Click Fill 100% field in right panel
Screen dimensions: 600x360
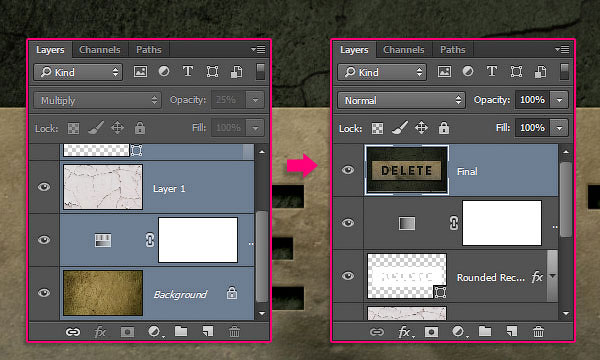(x=533, y=128)
